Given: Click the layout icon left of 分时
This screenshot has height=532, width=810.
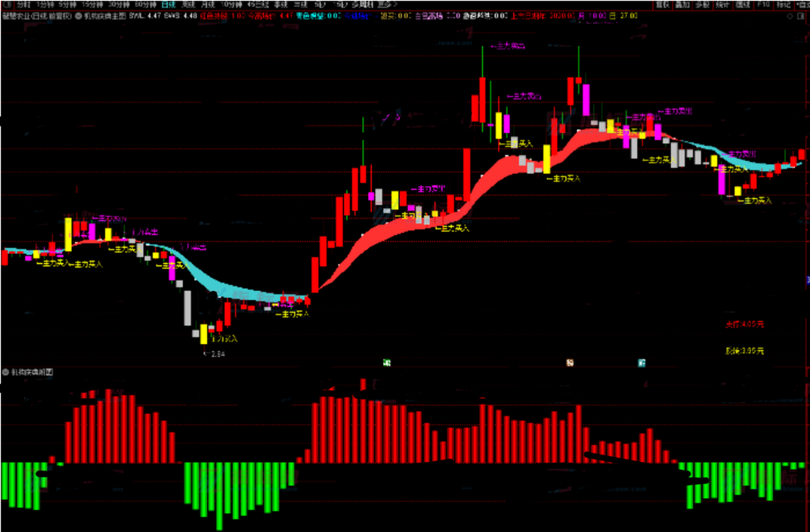Looking at the screenshot, I should coord(7,5).
